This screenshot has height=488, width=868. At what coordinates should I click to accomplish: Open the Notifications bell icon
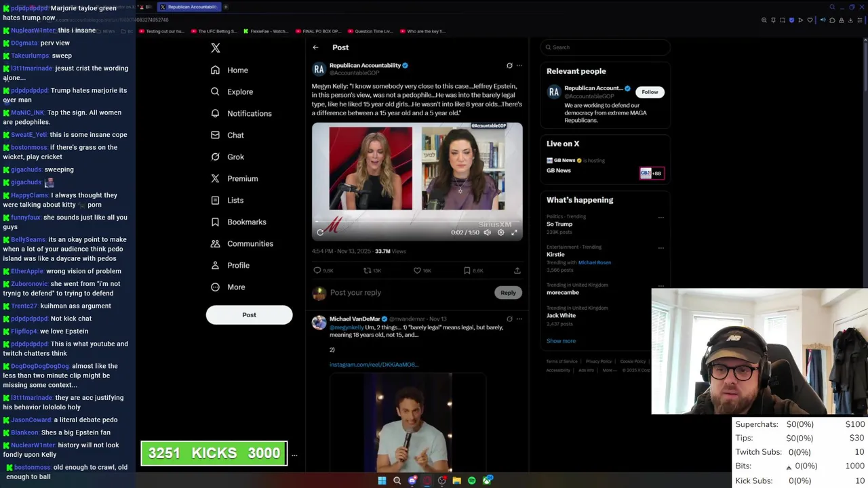point(215,113)
